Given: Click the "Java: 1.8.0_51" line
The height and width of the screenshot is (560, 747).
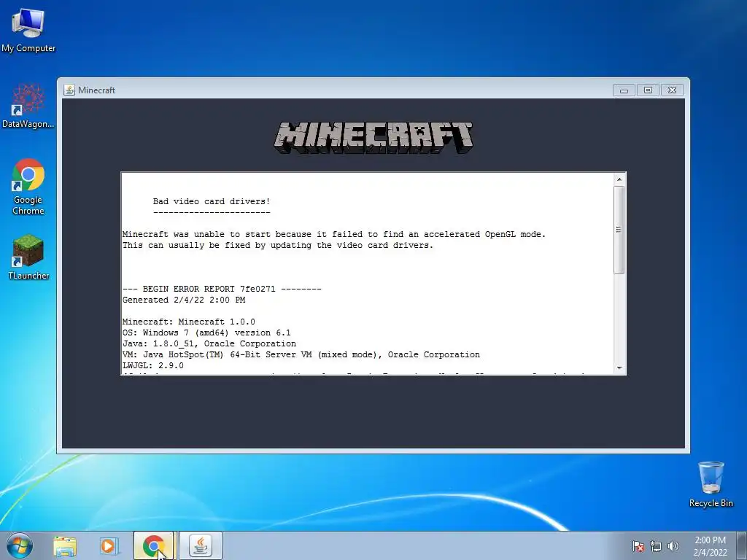Looking at the screenshot, I should click(209, 344).
